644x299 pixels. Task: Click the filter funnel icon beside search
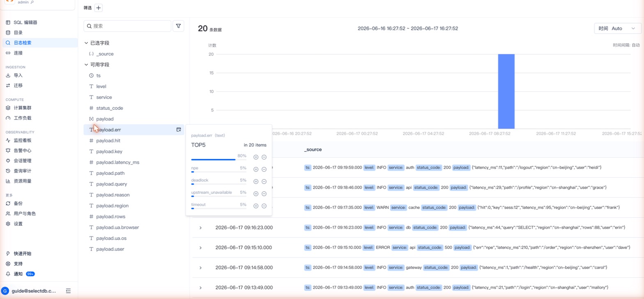[x=178, y=26]
